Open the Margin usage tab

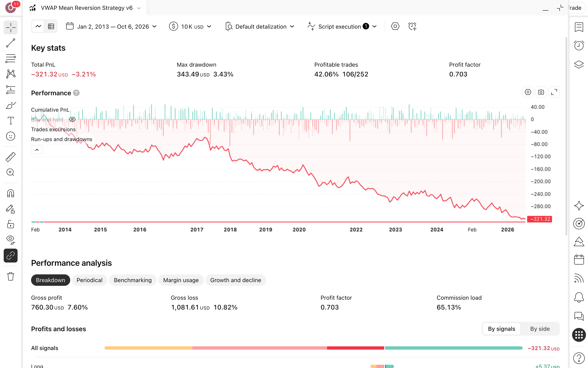coord(181,280)
